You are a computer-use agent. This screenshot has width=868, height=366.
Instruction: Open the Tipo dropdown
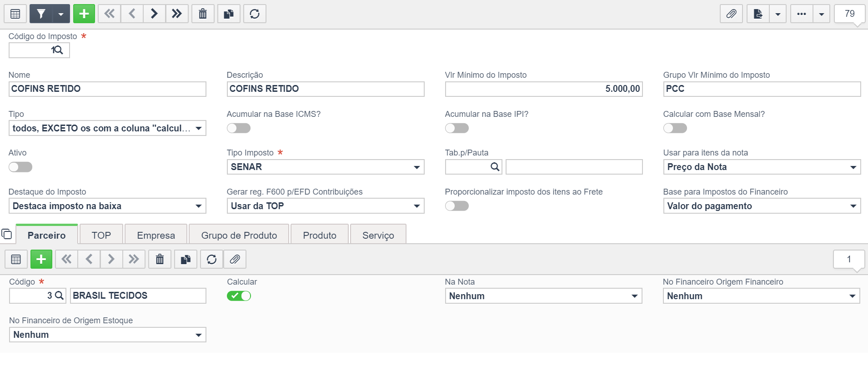pos(107,128)
